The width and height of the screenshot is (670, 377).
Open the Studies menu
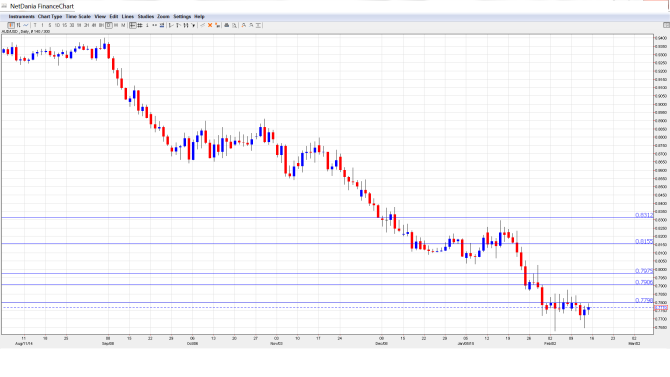[146, 17]
